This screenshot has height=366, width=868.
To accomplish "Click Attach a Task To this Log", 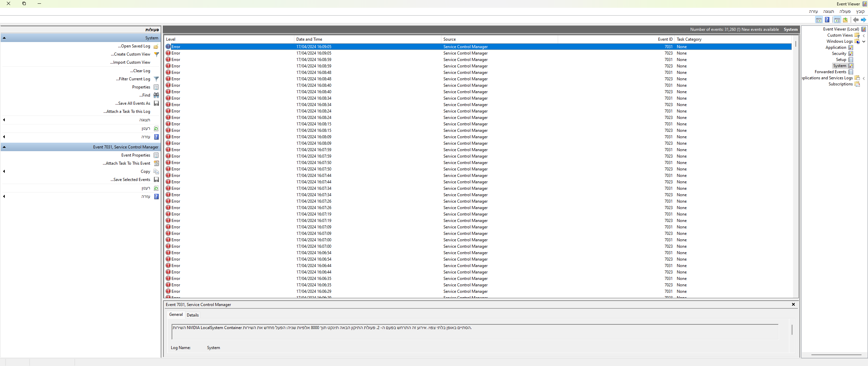I will (127, 111).
